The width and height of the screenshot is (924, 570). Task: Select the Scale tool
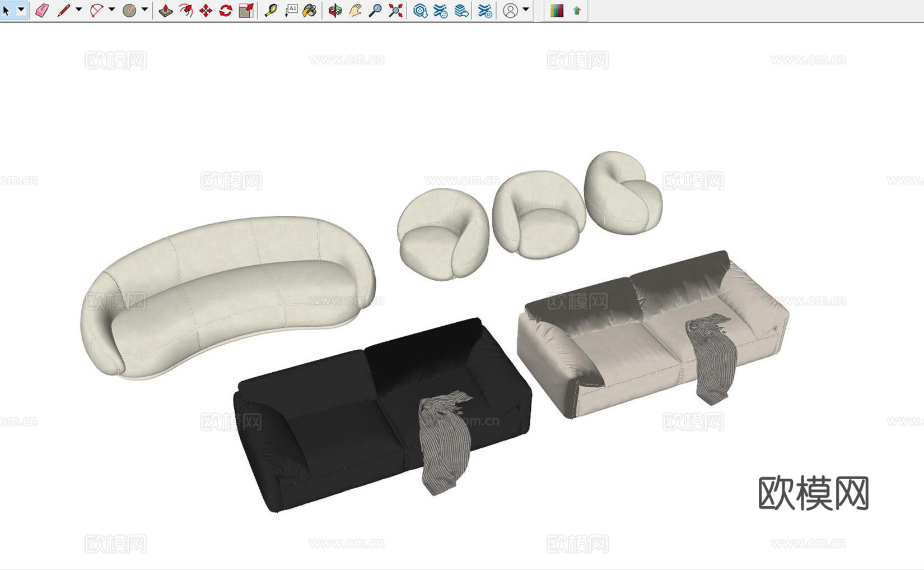click(x=246, y=10)
